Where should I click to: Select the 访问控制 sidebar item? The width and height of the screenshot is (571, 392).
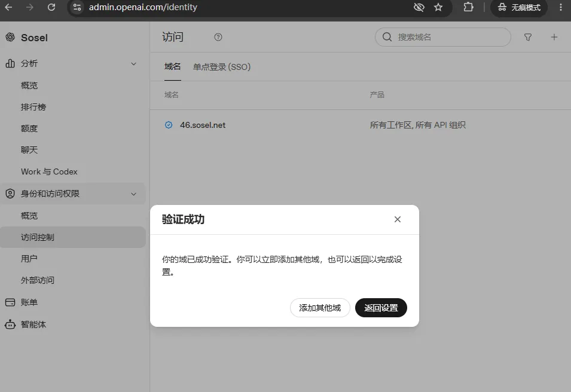pos(73,237)
